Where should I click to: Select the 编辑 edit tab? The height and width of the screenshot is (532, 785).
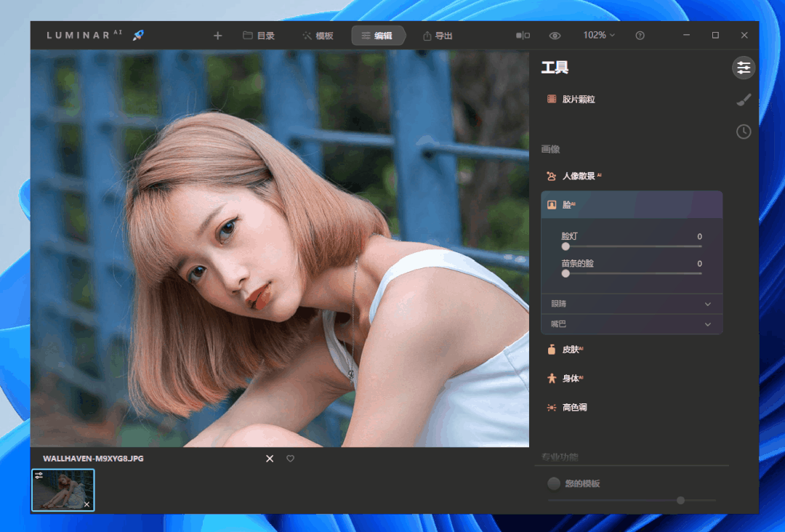(x=377, y=36)
